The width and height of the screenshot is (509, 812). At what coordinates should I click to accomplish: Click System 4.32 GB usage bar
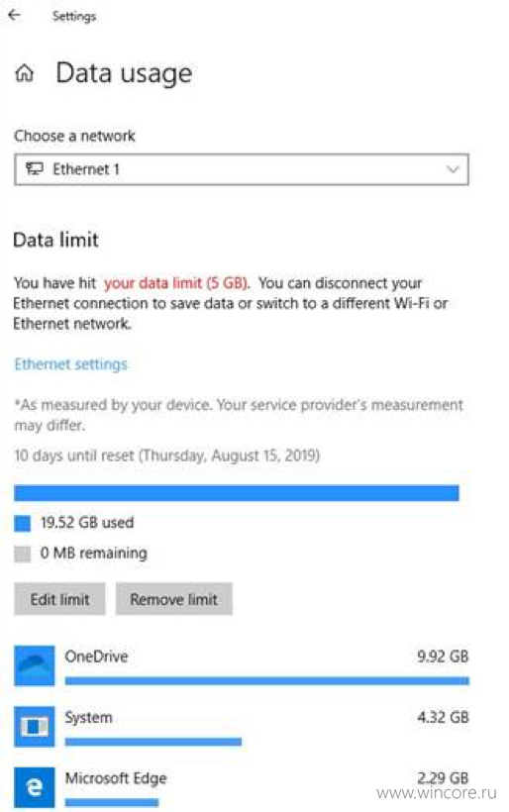click(153, 742)
